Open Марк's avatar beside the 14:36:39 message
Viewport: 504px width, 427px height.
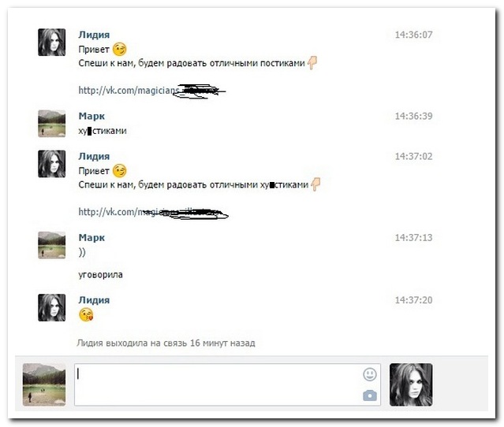52,124
